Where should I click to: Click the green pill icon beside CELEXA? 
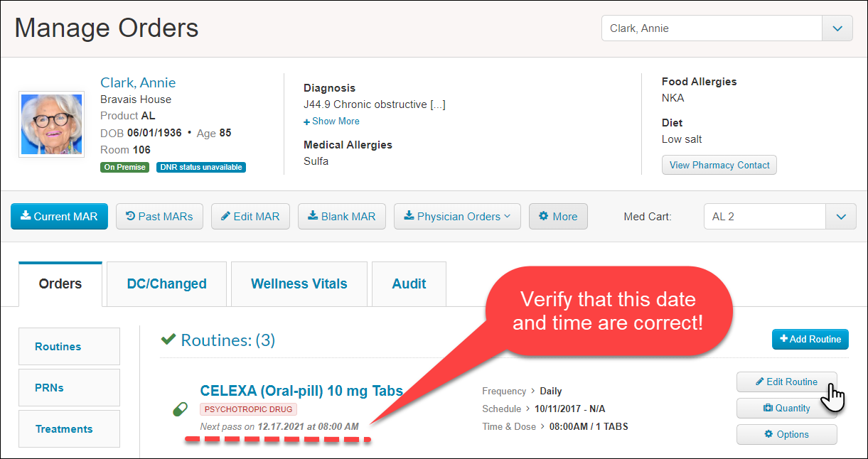pyautogui.click(x=180, y=409)
